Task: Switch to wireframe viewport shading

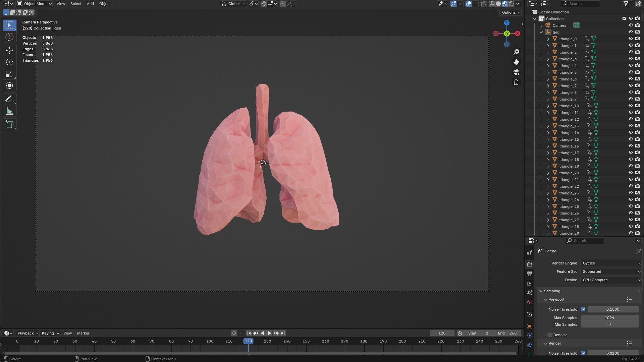Action: [492, 4]
